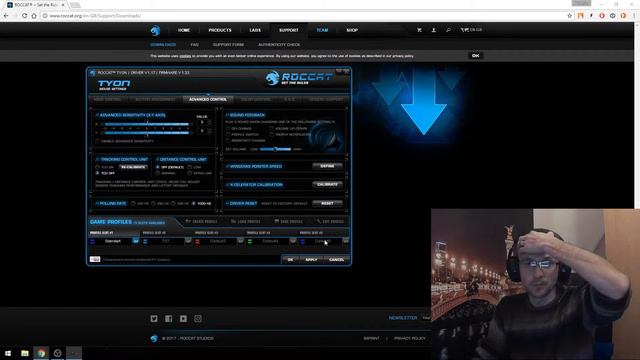Click the X-axis sensitivity slider
640x360 pixels.
click(x=147, y=124)
